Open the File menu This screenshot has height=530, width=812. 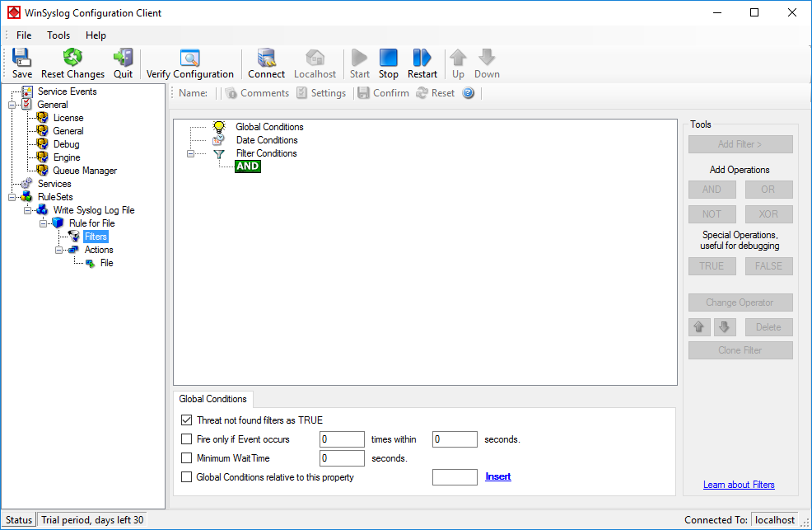[x=24, y=35]
